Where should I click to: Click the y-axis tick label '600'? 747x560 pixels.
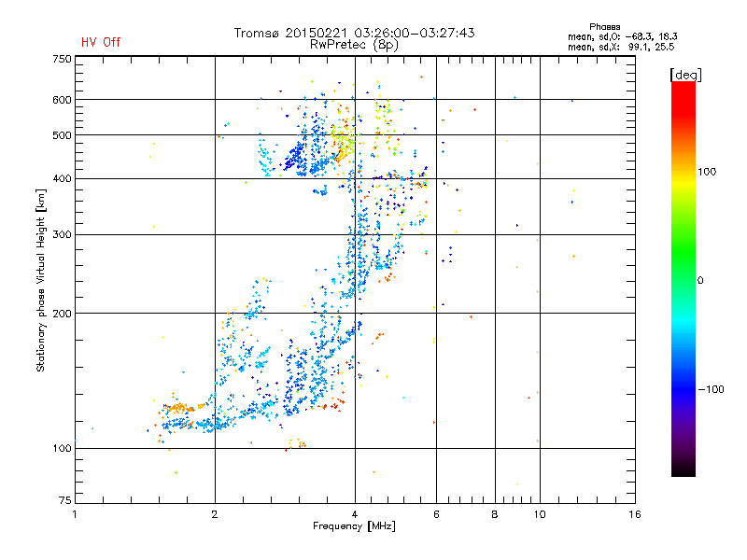[x=62, y=100]
